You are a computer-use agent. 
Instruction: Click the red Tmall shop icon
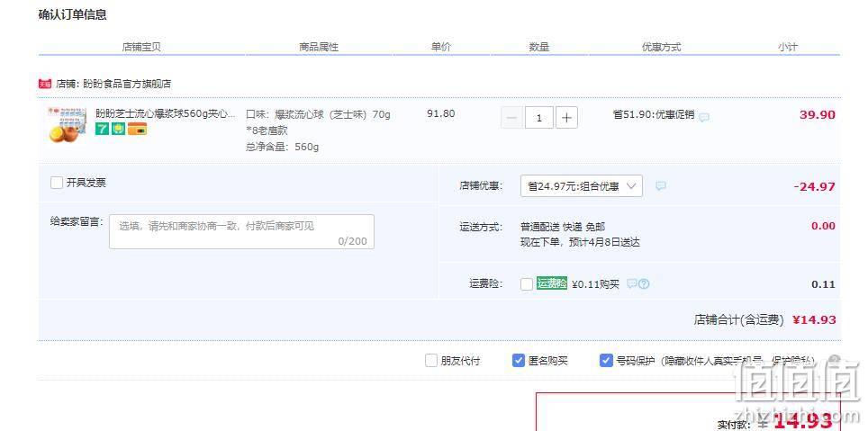[x=45, y=84]
